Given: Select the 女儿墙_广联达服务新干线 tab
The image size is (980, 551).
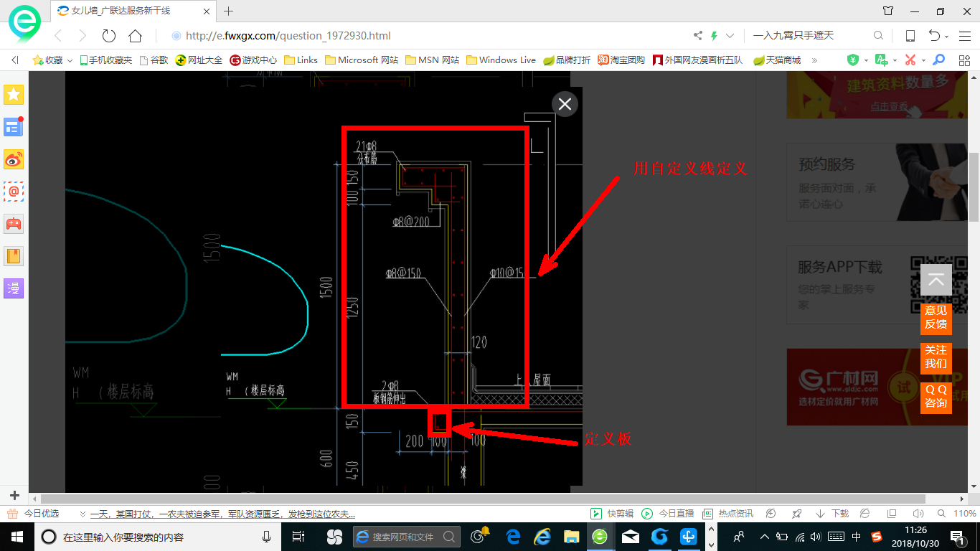Looking at the screenshot, I should (133, 11).
